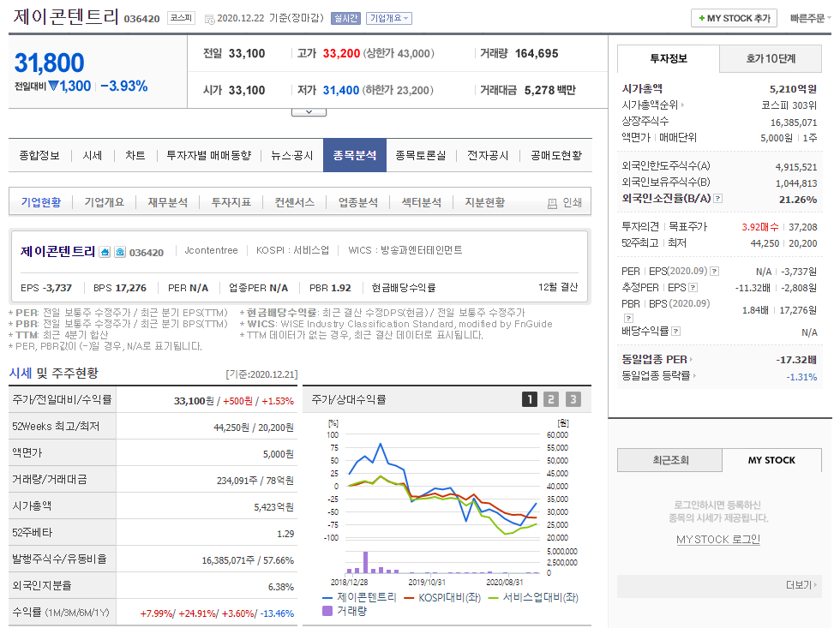Select the 지분현황 sub-tab
840x628 pixels.
(485, 202)
